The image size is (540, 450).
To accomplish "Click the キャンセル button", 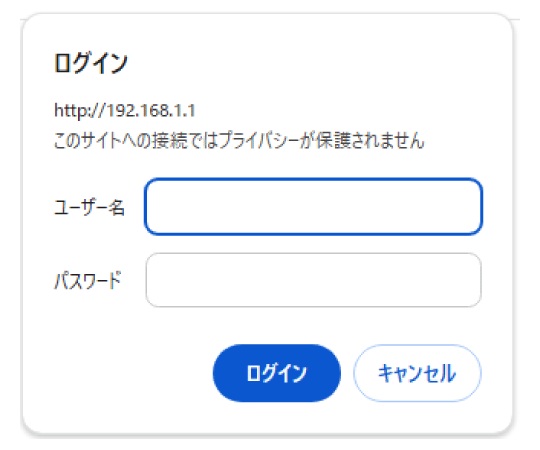I will click(417, 373).
